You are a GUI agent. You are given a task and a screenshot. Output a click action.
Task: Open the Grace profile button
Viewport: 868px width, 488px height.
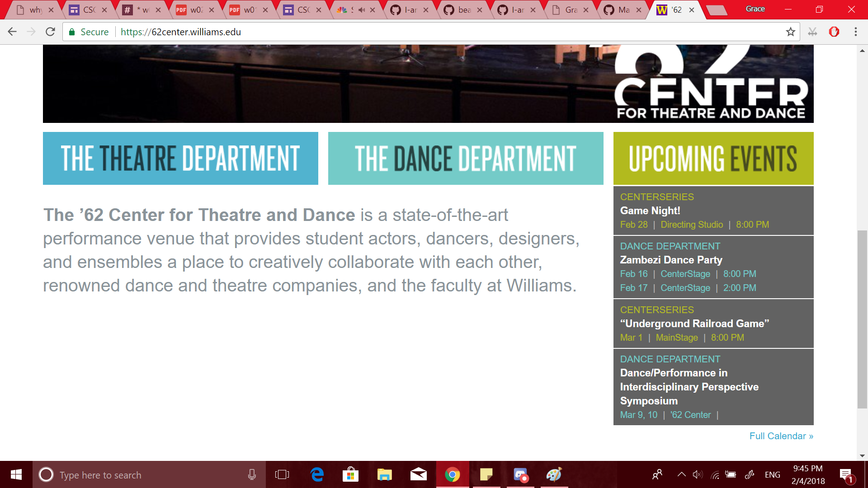[755, 9]
